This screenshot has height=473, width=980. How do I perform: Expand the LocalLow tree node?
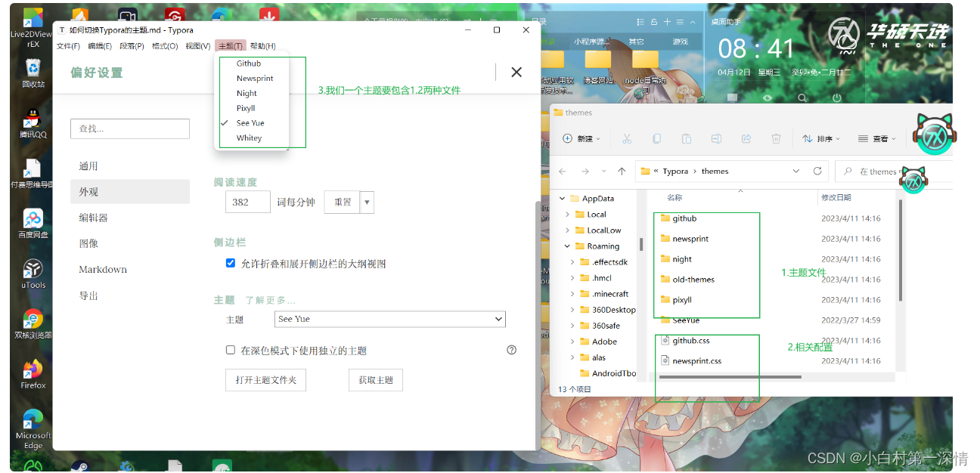tap(567, 230)
